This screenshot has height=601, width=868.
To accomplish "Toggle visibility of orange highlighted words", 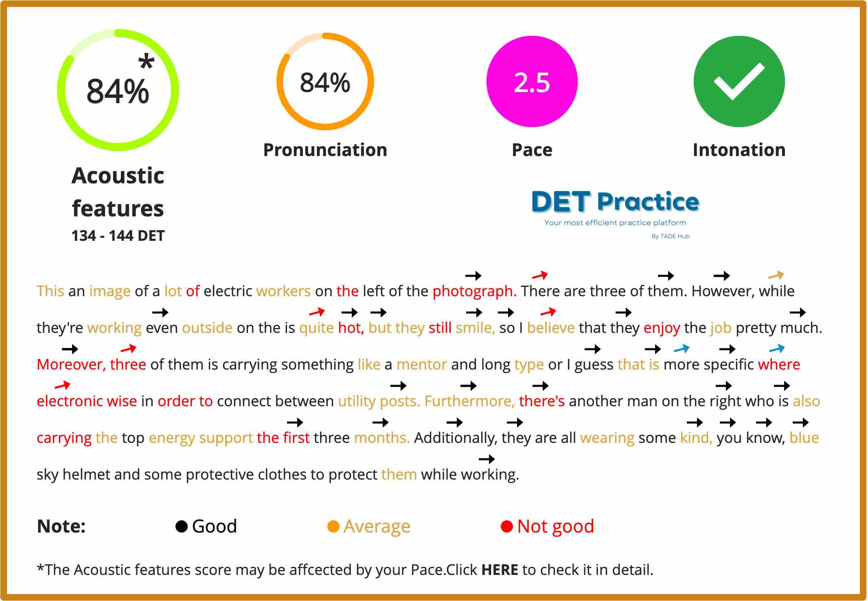I will [367, 524].
